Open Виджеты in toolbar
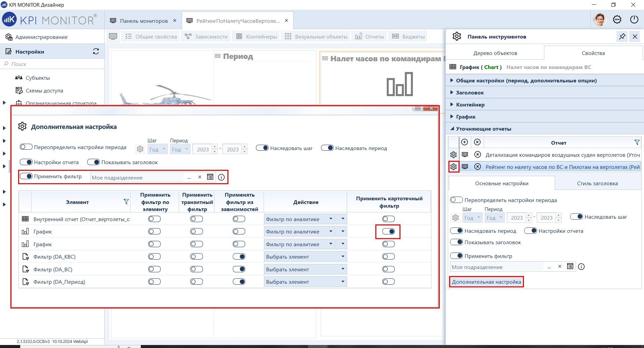644x348 pixels. 408,37
